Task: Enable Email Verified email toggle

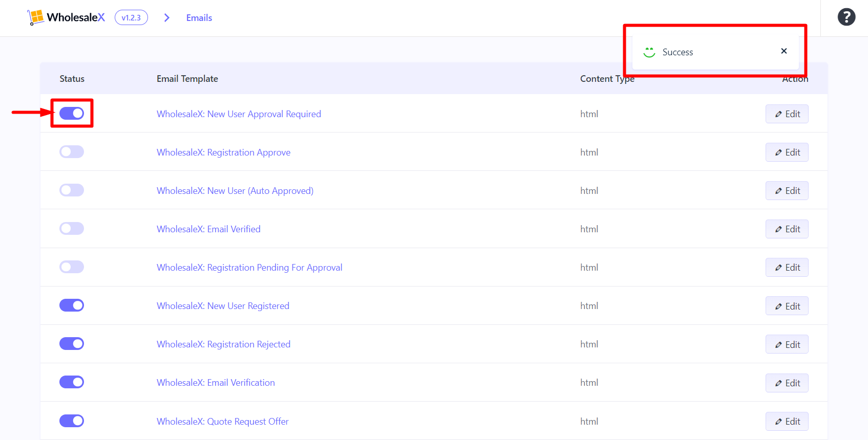Action: click(x=72, y=228)
